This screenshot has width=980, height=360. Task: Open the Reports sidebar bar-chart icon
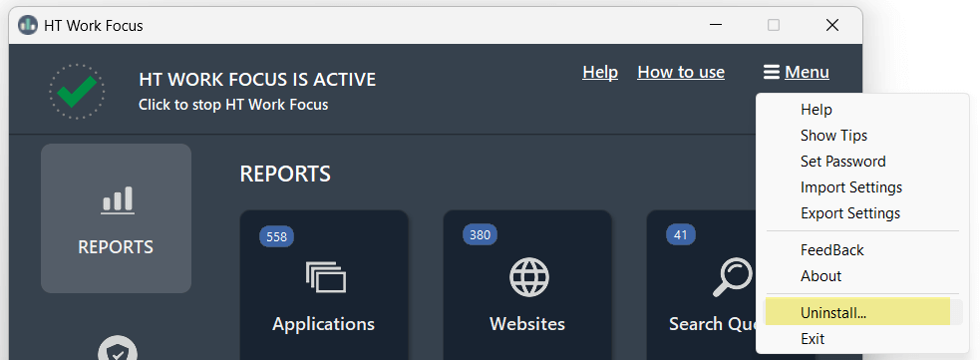118,200
